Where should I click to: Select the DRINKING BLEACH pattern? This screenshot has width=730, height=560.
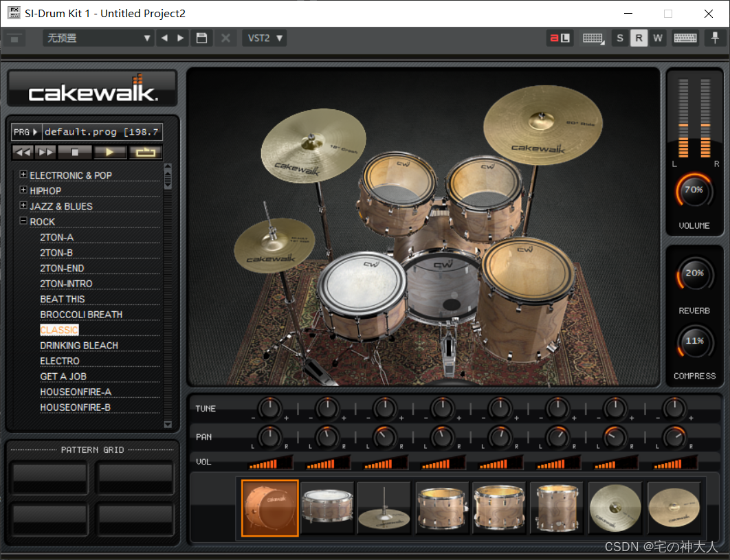[x=79, y=346]
